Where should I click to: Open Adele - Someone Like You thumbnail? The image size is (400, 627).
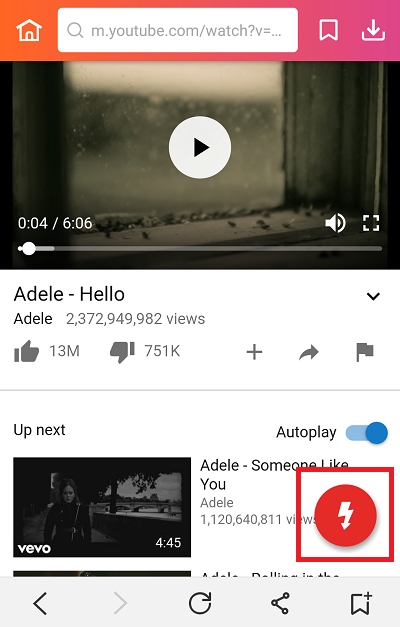[102, 507]
